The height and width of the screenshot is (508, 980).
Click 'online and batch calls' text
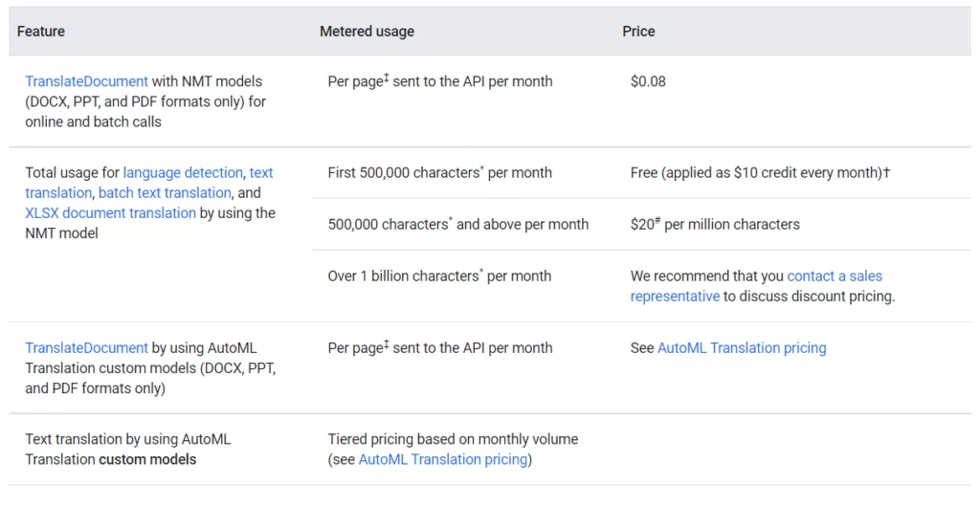pos(93,121)
